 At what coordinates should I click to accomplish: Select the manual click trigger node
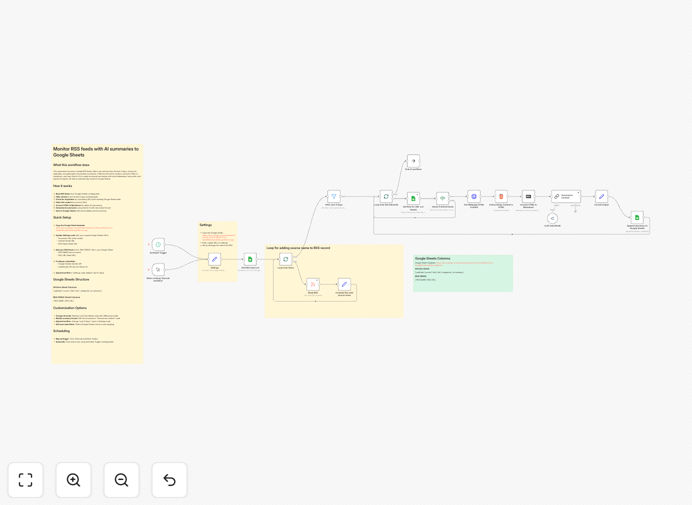[158, 269]
